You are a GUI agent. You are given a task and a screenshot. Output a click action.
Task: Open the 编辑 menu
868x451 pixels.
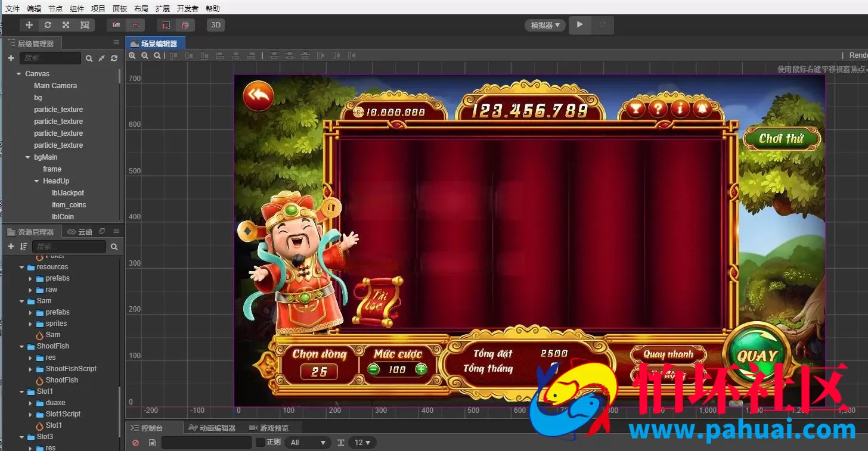pos(34,8)
